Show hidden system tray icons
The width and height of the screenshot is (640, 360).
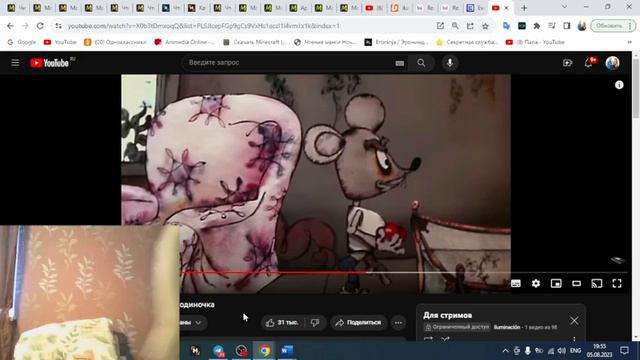pos(505,351)
